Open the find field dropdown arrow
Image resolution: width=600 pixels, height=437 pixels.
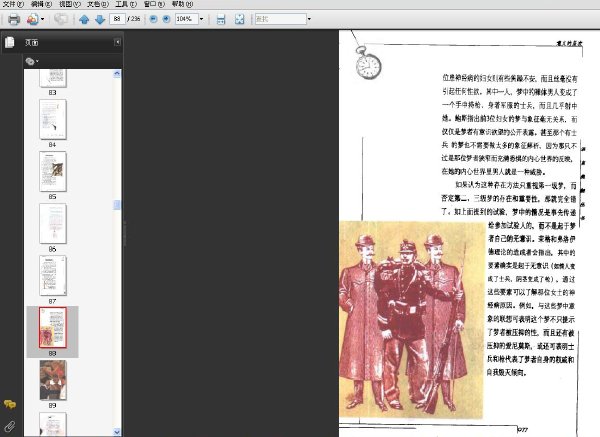[309, 19]
